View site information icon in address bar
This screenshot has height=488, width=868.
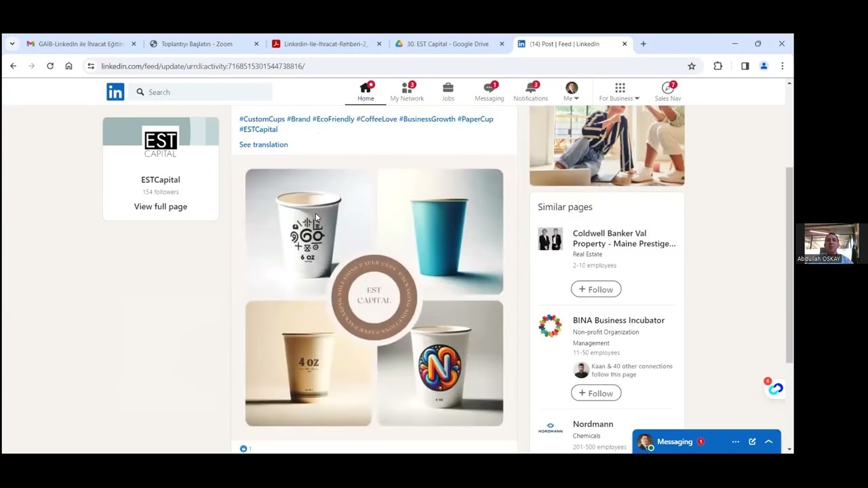pos(91,66)
